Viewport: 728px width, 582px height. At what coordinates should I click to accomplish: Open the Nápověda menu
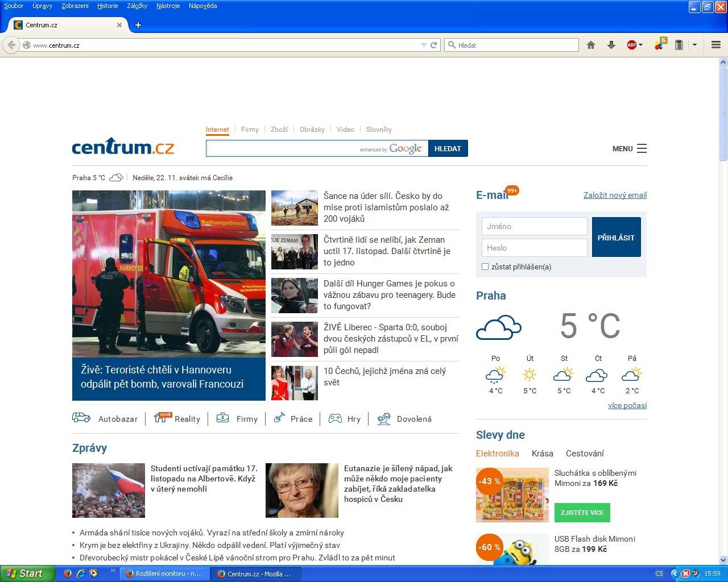(x=202, y=6)
